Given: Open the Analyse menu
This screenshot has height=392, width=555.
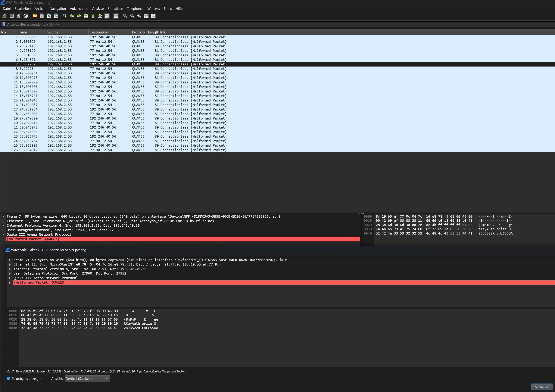Looking at the screenshot, I should pos(98,8).
